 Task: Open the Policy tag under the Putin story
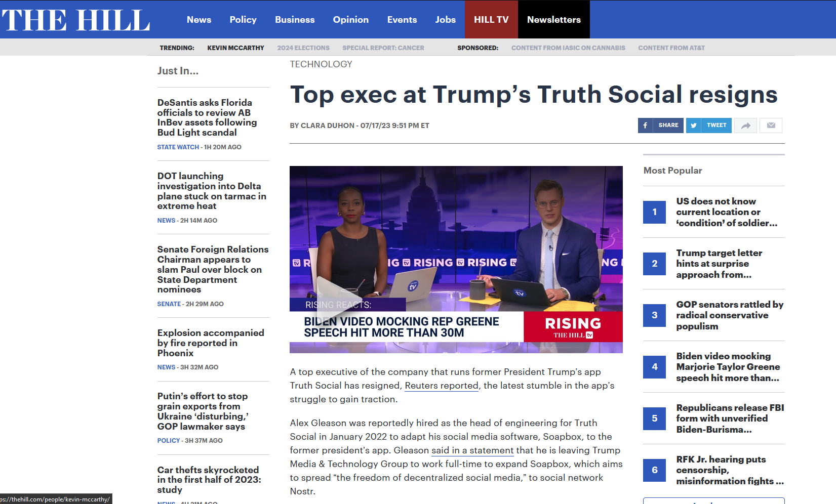pyautogui.click(x=169, y=441)
